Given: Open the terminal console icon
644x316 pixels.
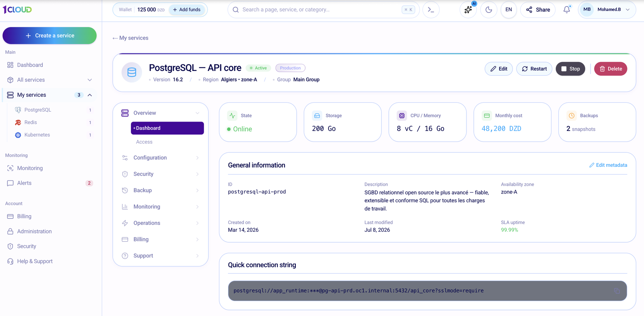Looking at the screenshot, I should 431,10.
